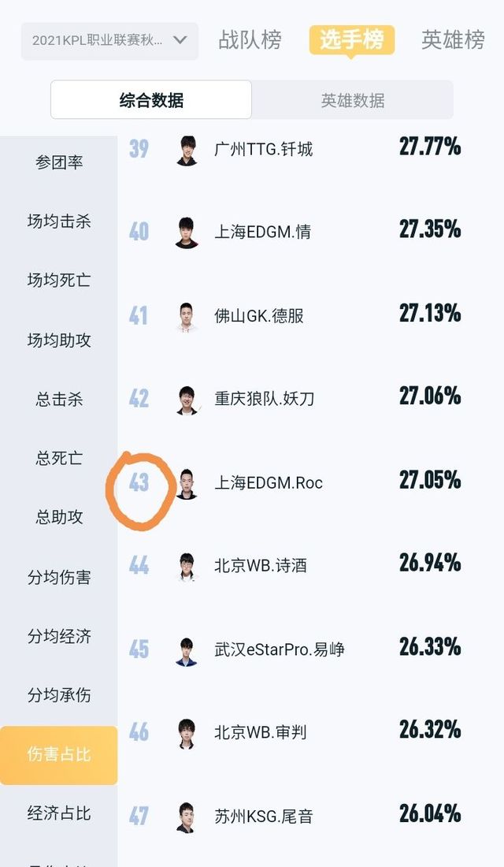Switch to the 战队榜 tab

tap(250, 40)
